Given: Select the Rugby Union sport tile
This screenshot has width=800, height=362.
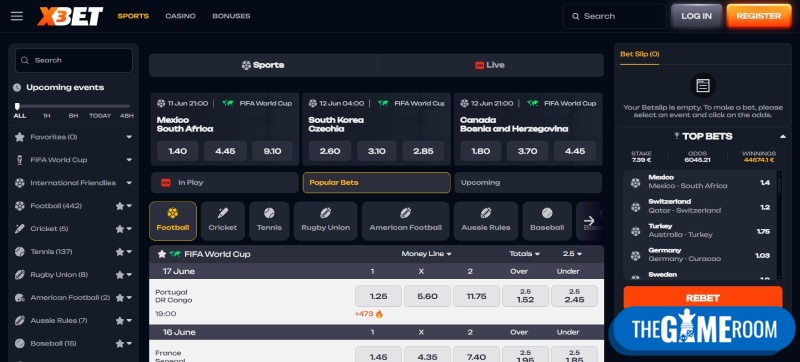Looking at the screenshot, I should click(326, 221).
